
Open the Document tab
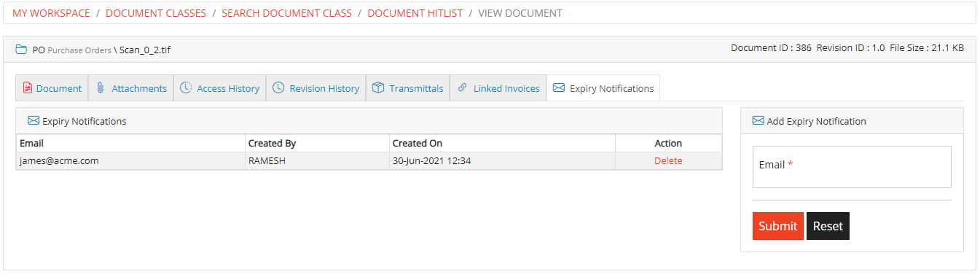pyautogui.click(x=52, y=88)
